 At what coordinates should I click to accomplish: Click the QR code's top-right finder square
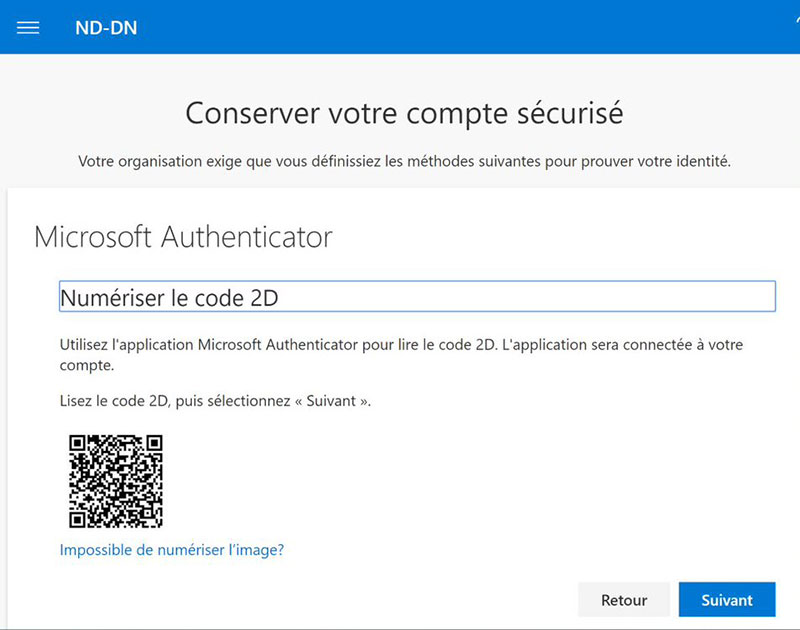(x=151, y=444)
